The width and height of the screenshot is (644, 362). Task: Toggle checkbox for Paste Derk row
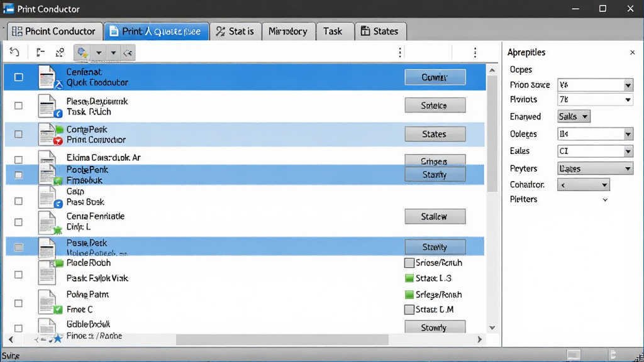click(18, 248)
